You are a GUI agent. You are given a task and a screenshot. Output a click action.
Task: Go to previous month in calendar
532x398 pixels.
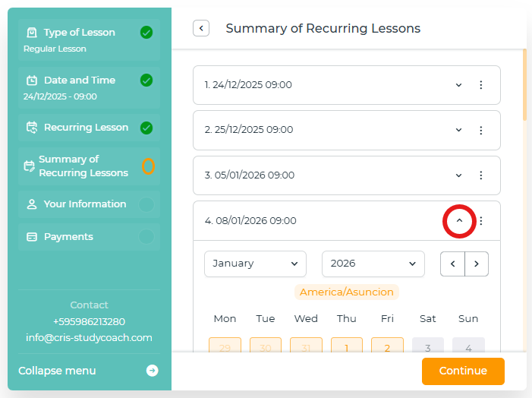click(452, 264)
